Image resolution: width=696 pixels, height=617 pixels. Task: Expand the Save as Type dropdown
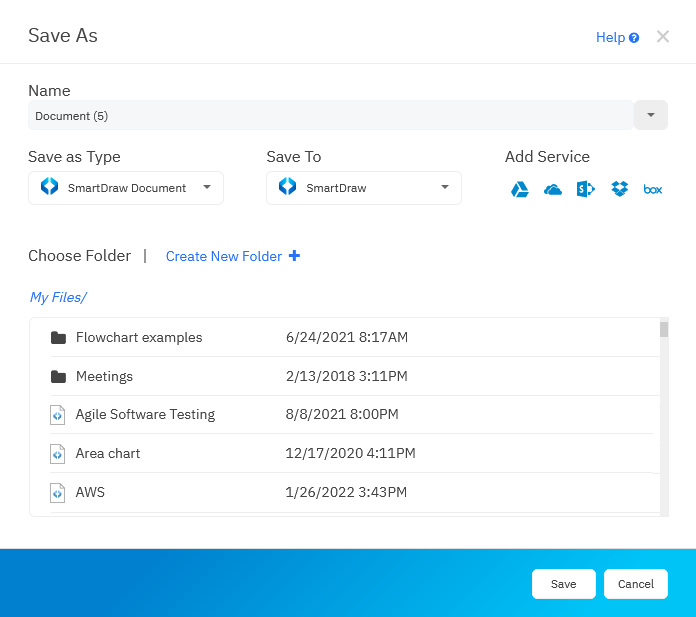pos(207,187)
